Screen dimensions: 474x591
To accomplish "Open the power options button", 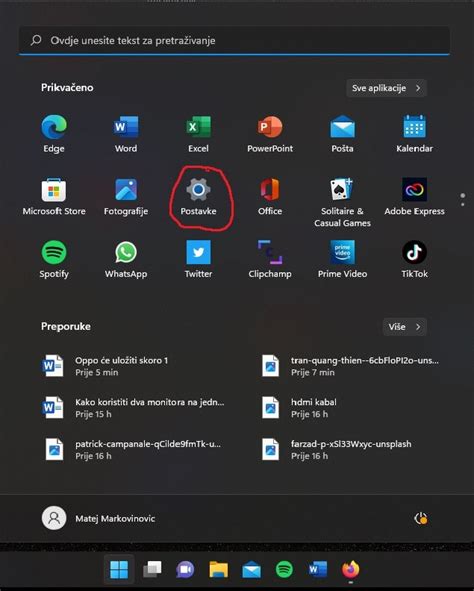I will [x=420, y=519].
